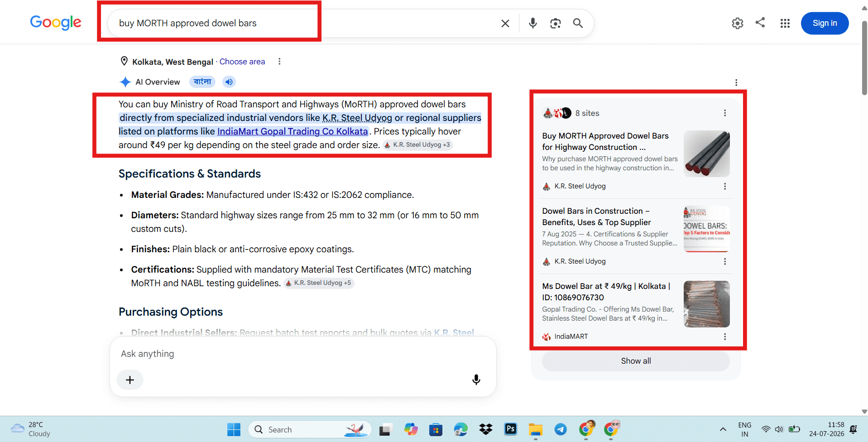Focus the Ask anything input field
868x442 pixels.
(x=302, y=354)
